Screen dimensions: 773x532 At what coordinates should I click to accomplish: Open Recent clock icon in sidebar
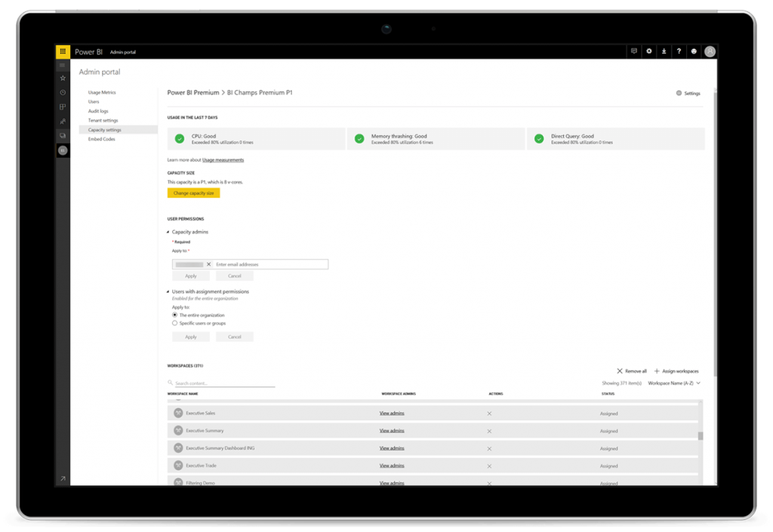pos(63,92)
